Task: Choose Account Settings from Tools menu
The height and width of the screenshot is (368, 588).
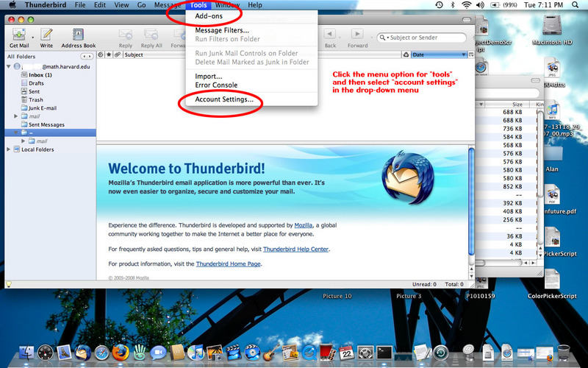Action: click(224, 99)
